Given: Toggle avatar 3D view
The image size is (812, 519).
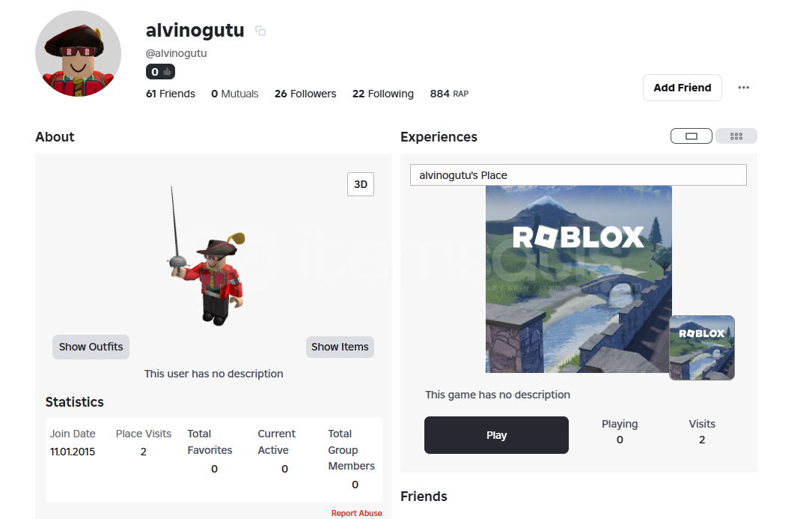Looking at the screenshot, I should [x=361, y=184].
